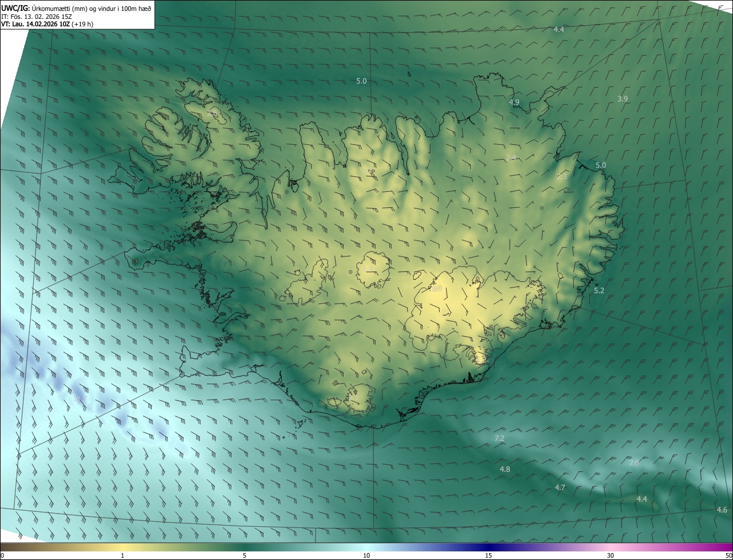Click the 0 tick on the color scale
Screen dimensions: 733x560
point(2,556)
